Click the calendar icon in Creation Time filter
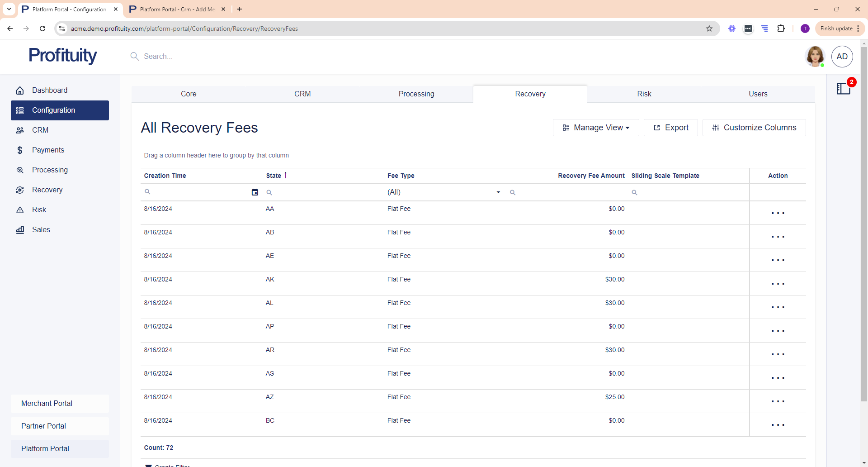Viewport: 868px width, 467px height. (x=255, y=192)
